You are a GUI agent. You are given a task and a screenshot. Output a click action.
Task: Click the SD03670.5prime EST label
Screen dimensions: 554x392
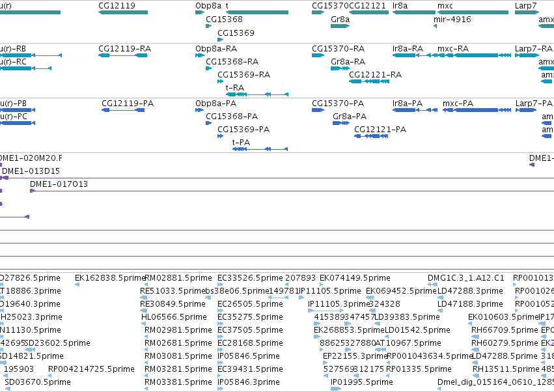[38, 382]
